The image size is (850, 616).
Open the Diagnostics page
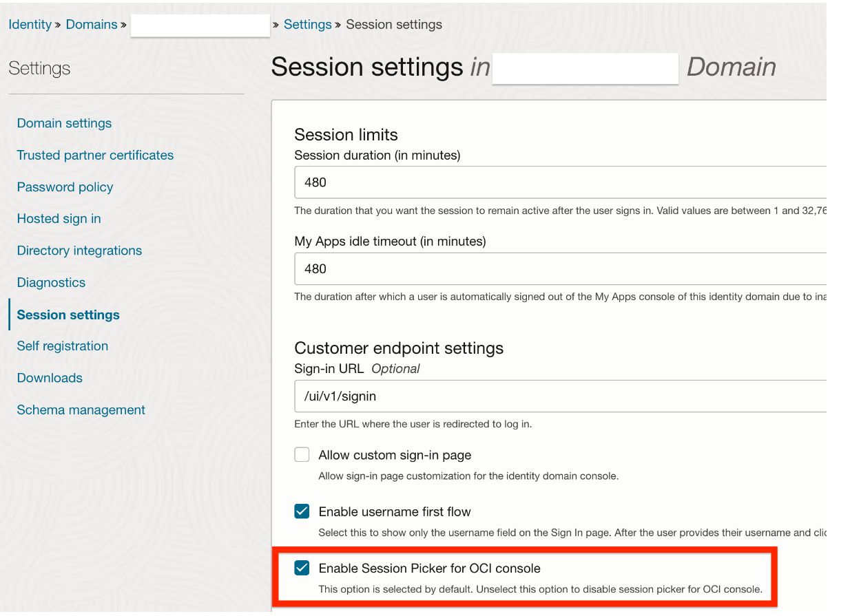(50, 282)
